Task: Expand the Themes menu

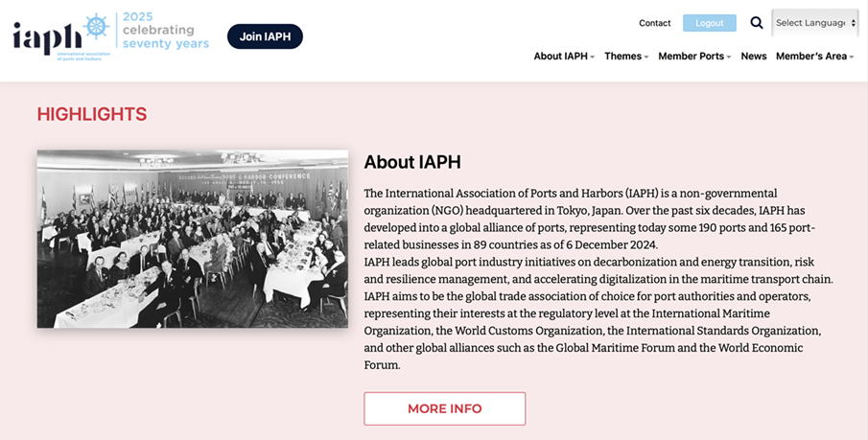Action: tap(626, 56)
